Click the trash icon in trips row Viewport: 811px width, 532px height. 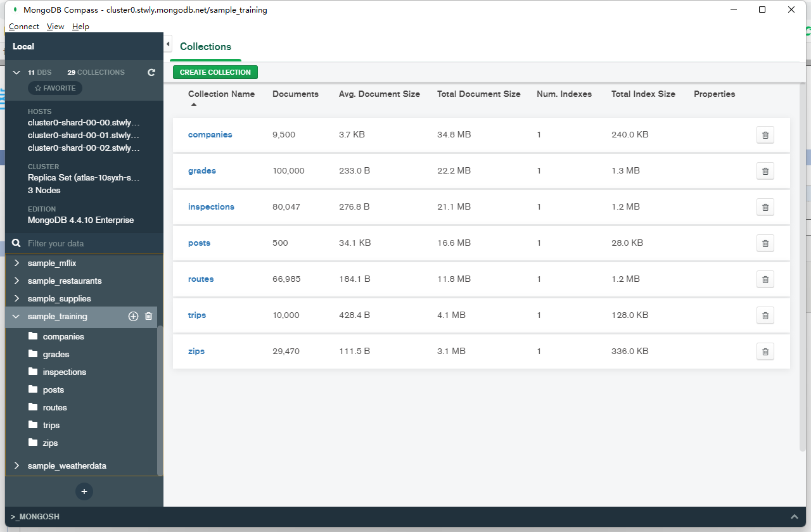765,315
